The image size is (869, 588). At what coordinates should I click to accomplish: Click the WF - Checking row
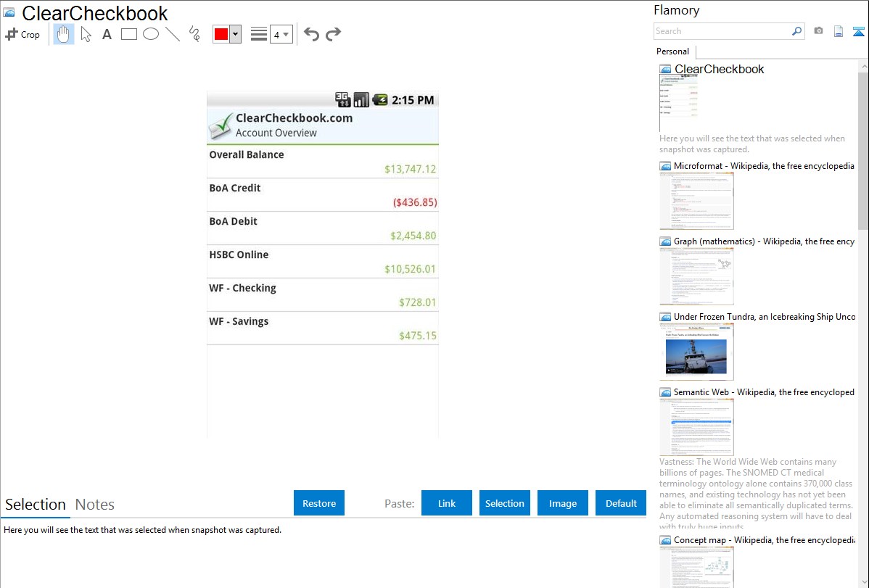[x=323, y=295]
